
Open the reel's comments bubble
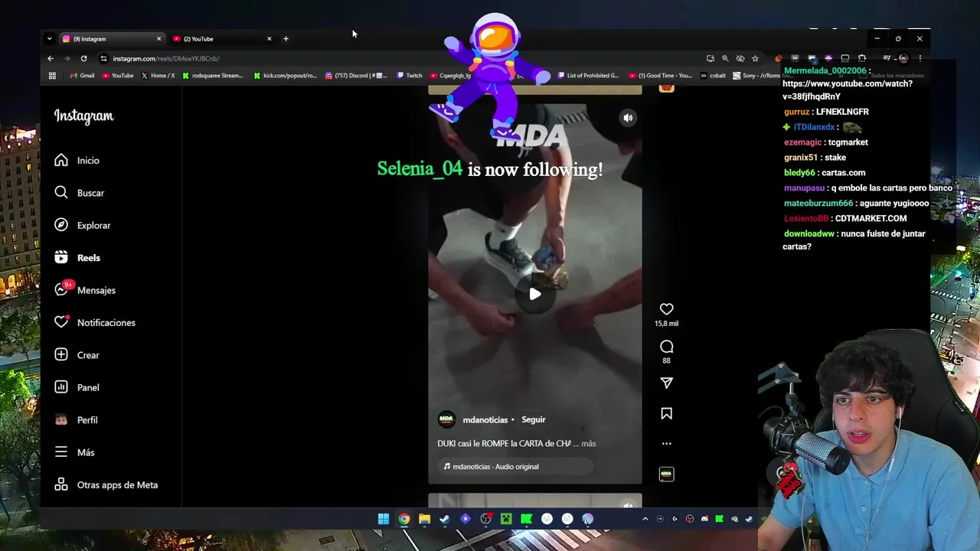(666, 347)
